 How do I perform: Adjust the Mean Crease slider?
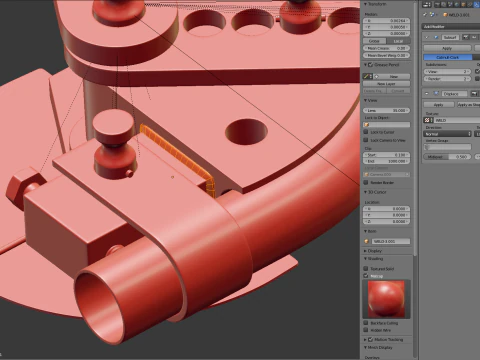tap(386, 48)
